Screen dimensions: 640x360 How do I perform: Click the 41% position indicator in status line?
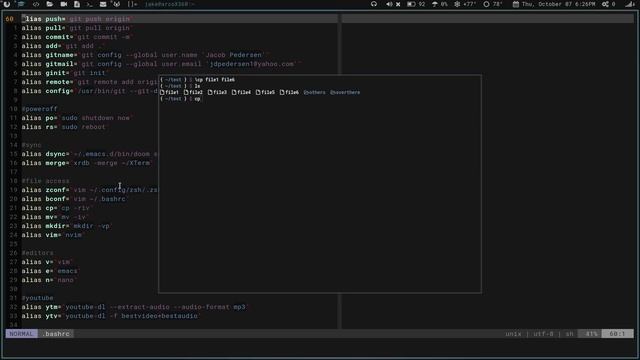pyautogui.click(x=591, y=334)
